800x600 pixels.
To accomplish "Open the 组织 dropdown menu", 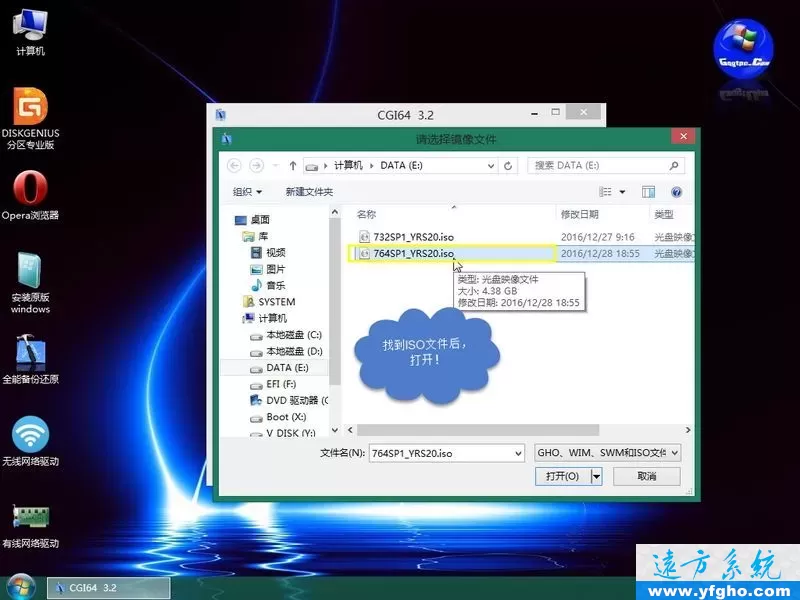I will pos(246,191).
